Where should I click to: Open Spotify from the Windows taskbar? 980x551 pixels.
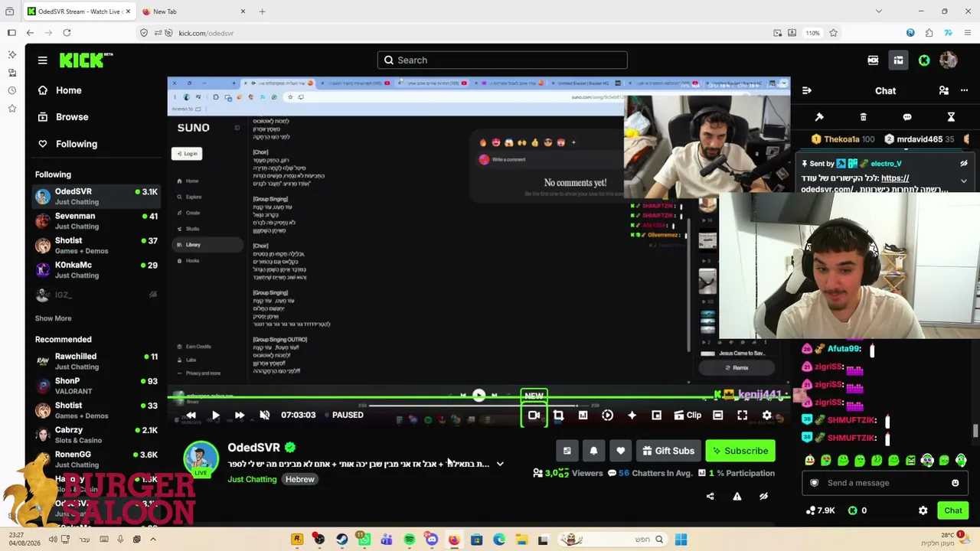[410, 540]
